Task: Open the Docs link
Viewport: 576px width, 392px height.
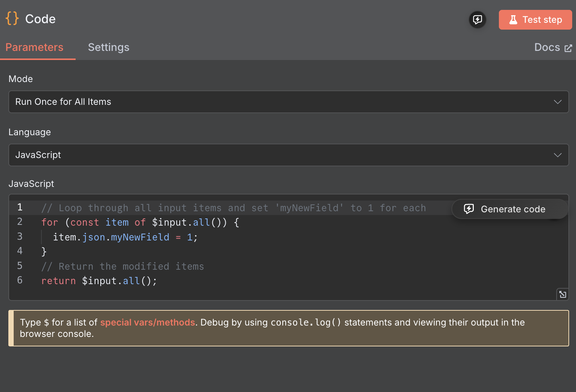Action: pyautogui.click(x=547, y=47)
